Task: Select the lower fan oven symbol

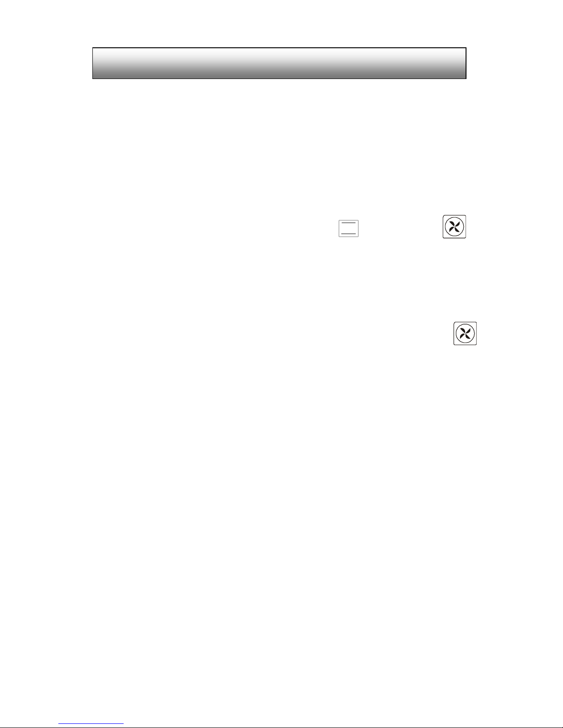Action: coord(465,333)
